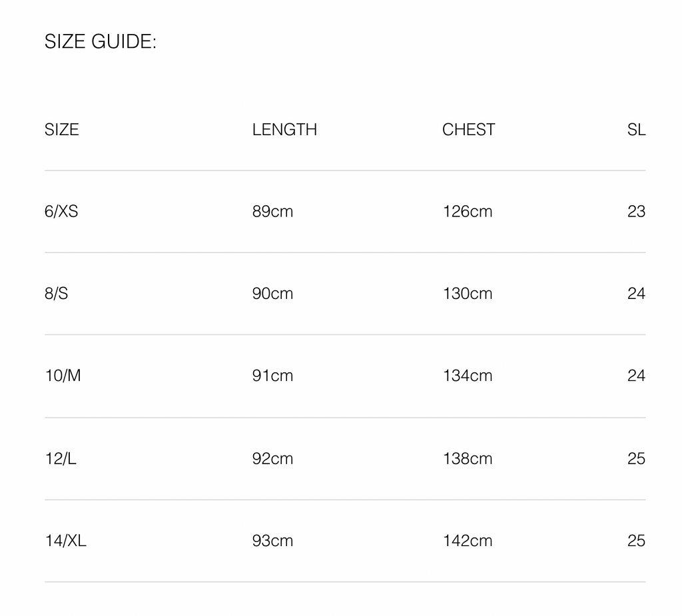Image resolution: width=682 pixels, height=616 pixels.
Task: Click the 138cm chest value
Action: point(468,458)
